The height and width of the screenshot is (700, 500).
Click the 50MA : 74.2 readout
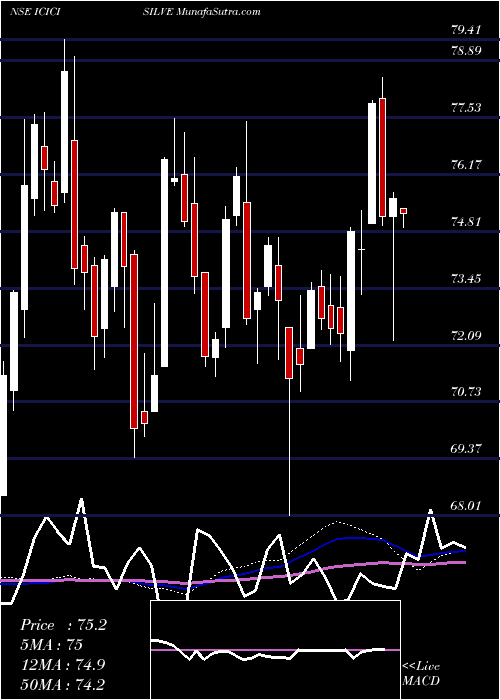[63, 684]
